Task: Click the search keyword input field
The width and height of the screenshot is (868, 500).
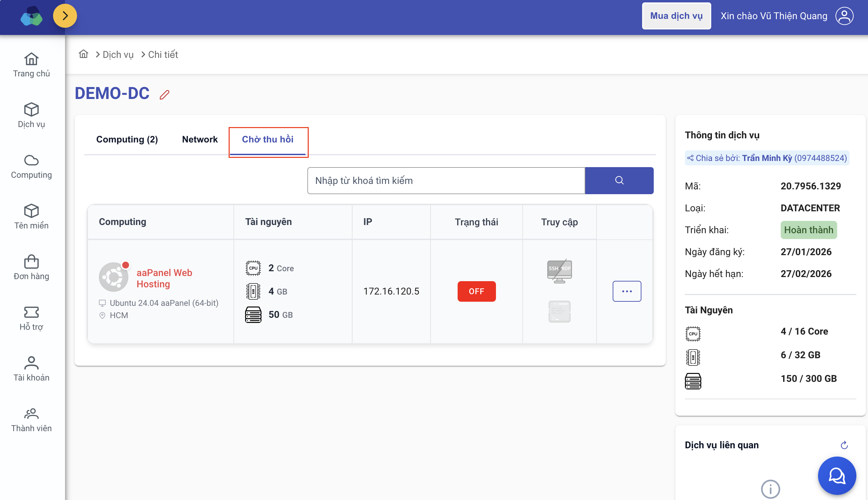Action: tap(446, 180)
